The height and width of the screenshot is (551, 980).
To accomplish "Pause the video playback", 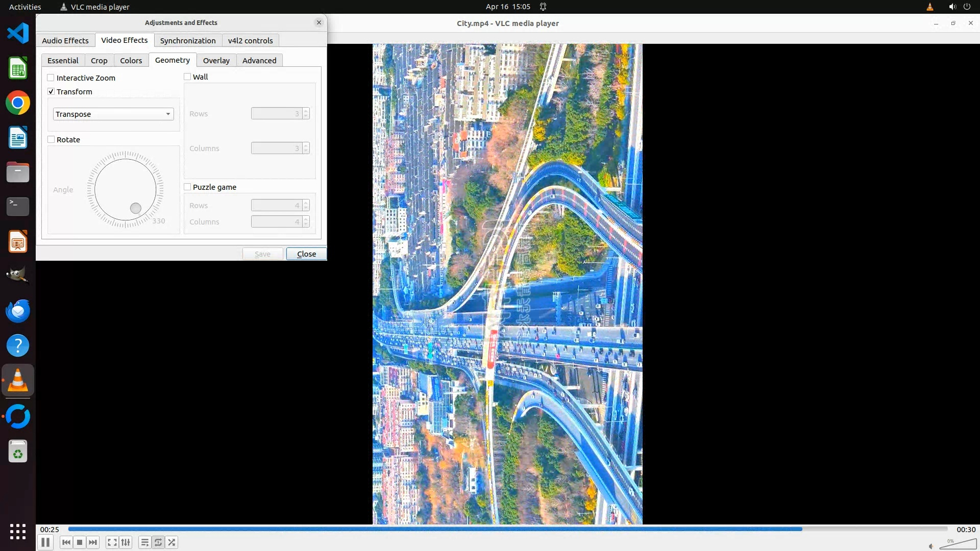I will pos(45,542).
